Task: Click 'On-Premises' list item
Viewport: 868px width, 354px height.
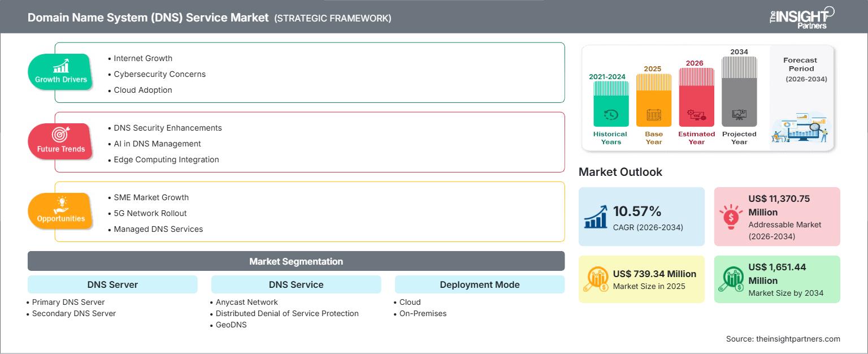Action: pos(423,313)
